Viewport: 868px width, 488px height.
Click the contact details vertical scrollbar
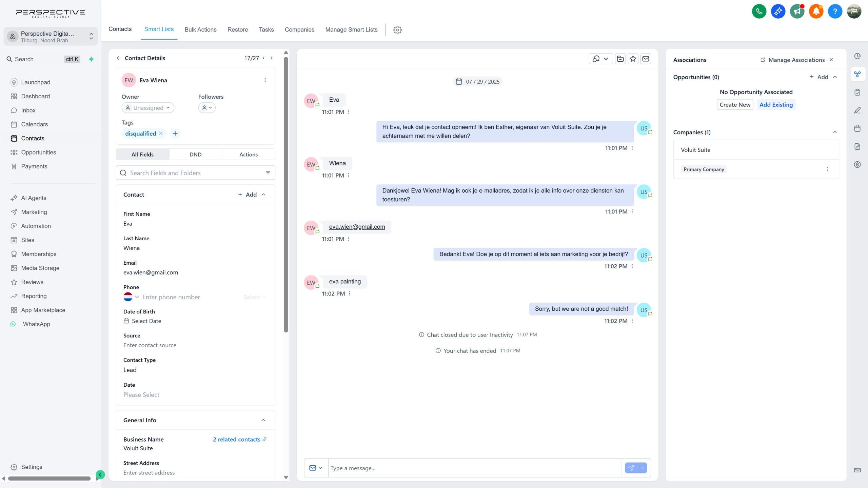(x=286, y=195)
